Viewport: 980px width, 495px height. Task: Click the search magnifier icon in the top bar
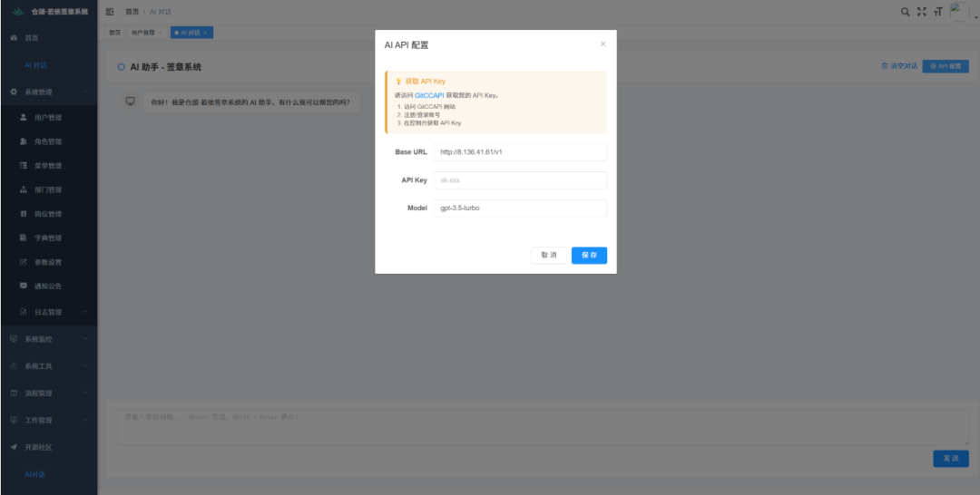905,11
